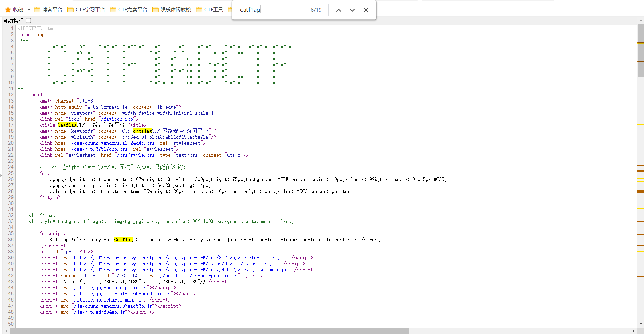Open the vuex.global.min.js CDN link

pyautogui.click(x=180, y=270)
